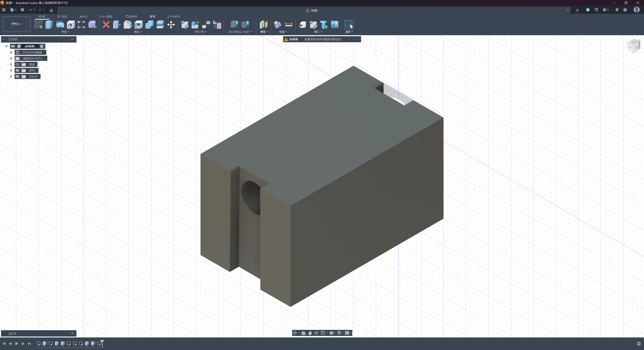Select the Create Sketch tool
This screenshot has height=350, width=644.
click(38, 25)
